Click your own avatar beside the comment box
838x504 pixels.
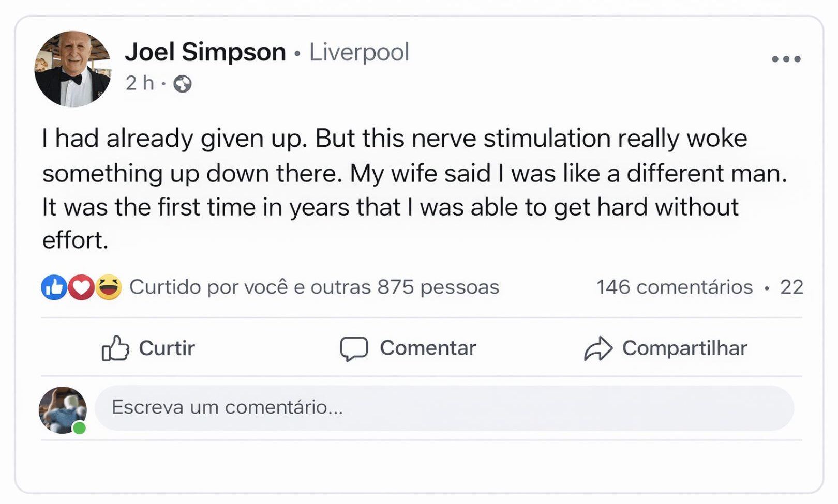pos(63,409)
